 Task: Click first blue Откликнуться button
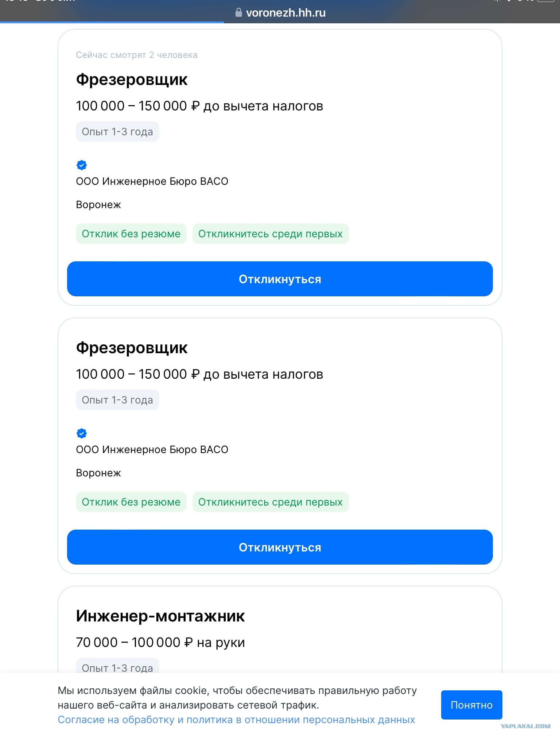point(280,279)
